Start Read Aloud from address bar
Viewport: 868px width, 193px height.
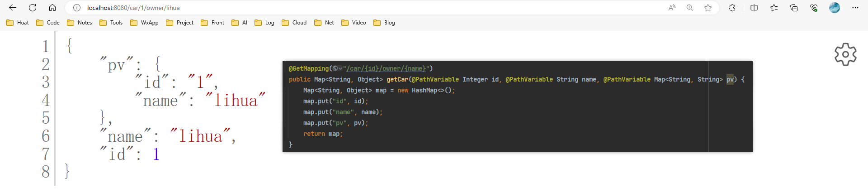672,8
